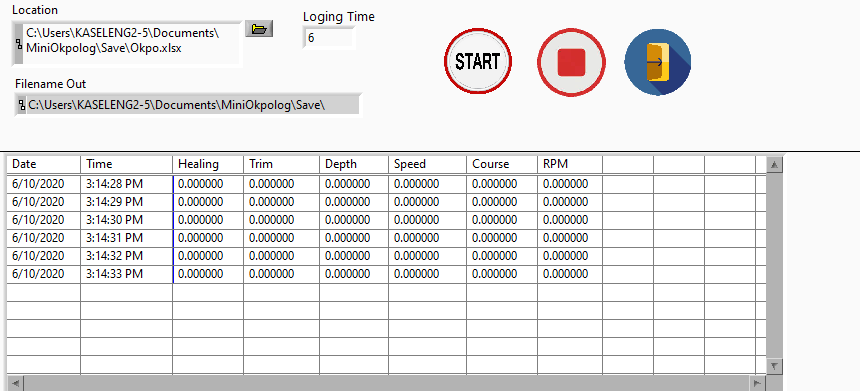
Task: Click the Healing column header
Action: coord(208,164)
